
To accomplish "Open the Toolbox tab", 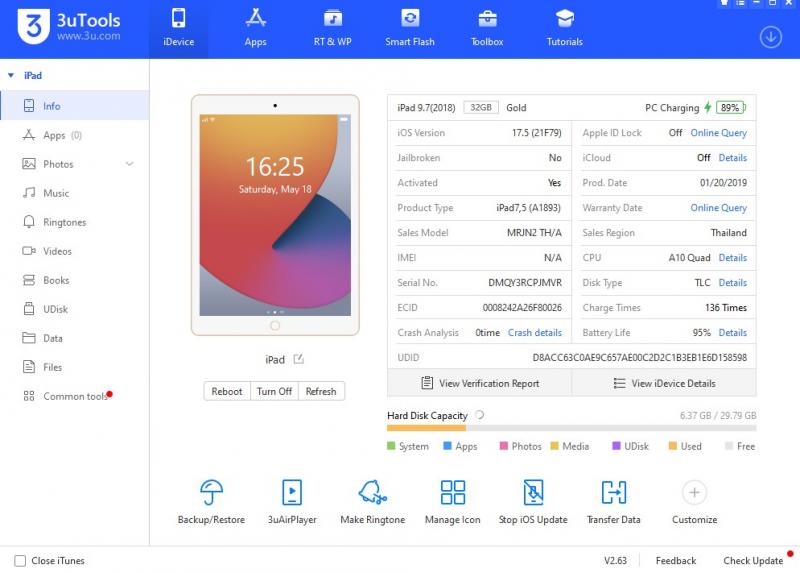I will [487, 29].
